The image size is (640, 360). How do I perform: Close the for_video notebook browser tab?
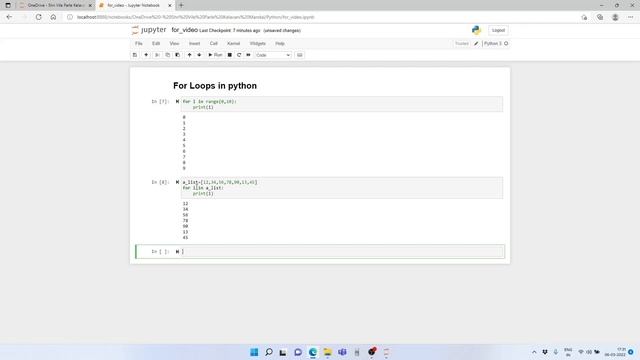(x=170, y=5)
